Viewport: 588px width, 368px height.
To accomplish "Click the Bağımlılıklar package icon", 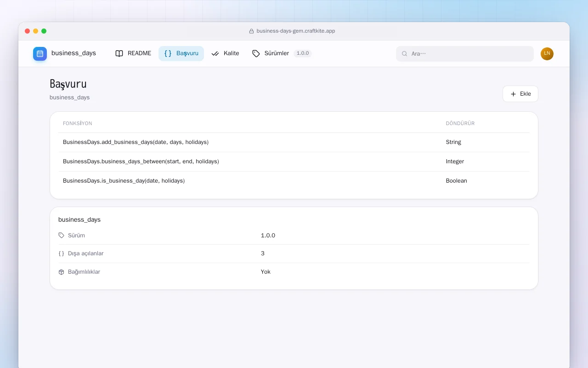I will [x=62, y=272].
